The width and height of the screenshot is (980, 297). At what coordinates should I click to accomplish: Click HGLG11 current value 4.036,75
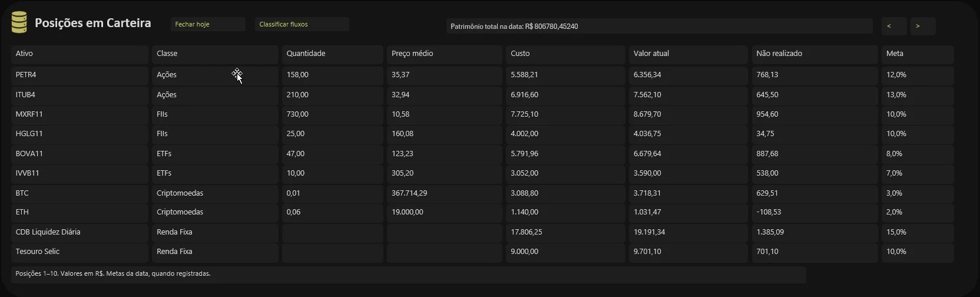[x=688, y=134]
